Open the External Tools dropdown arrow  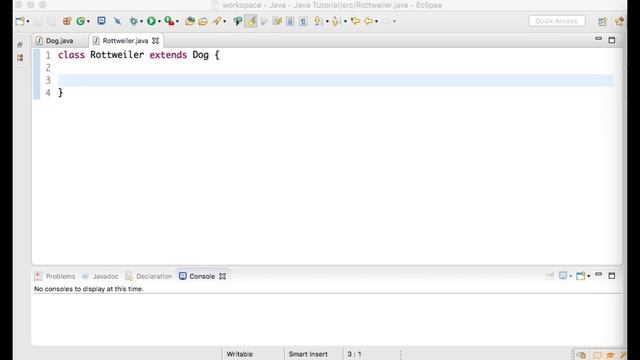click(x=177, y=21)
